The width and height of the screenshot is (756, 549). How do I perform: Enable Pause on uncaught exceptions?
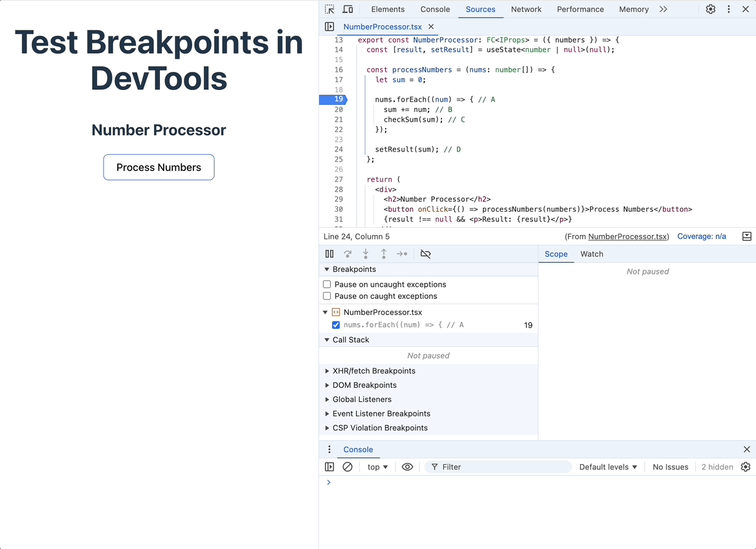click(x=327, y=284)
